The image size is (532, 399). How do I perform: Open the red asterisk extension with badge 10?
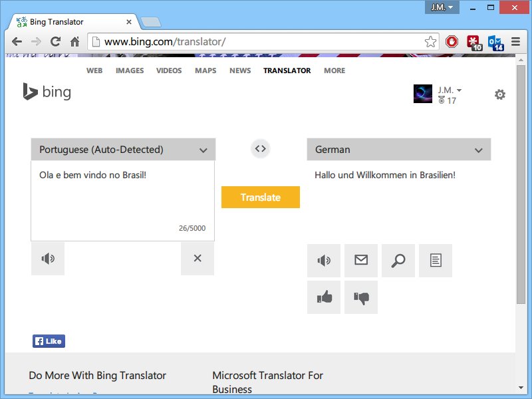tap(474, 43)
